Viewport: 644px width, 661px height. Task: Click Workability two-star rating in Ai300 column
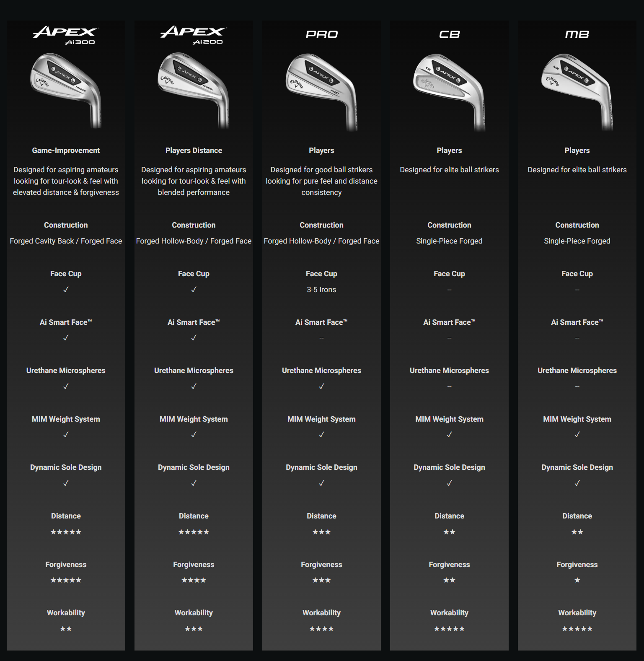coord(66,629)
